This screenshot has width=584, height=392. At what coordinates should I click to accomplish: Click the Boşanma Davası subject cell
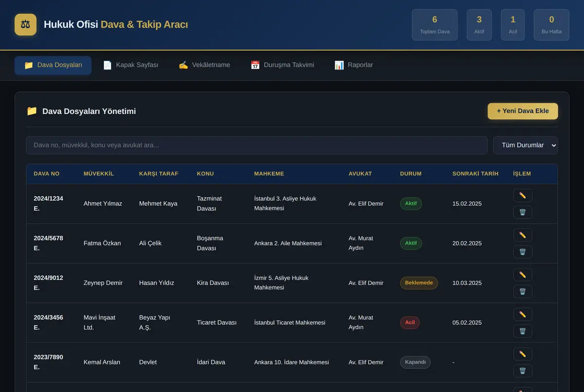tap(210, 243)
